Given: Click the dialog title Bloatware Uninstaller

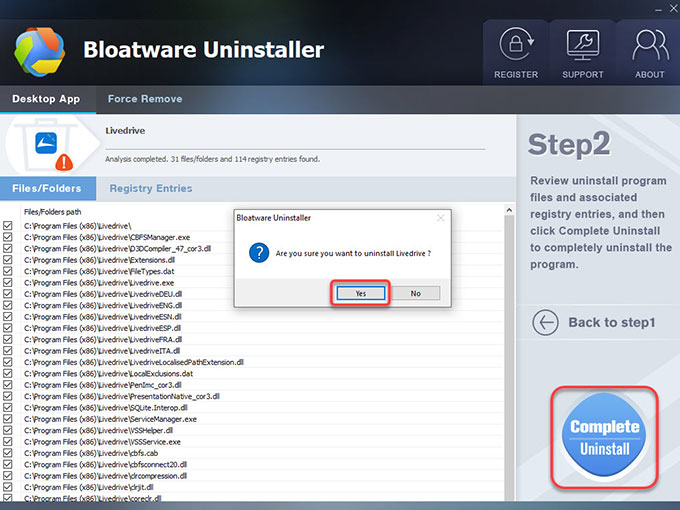Looking at the screenshot, I should 274,218.
